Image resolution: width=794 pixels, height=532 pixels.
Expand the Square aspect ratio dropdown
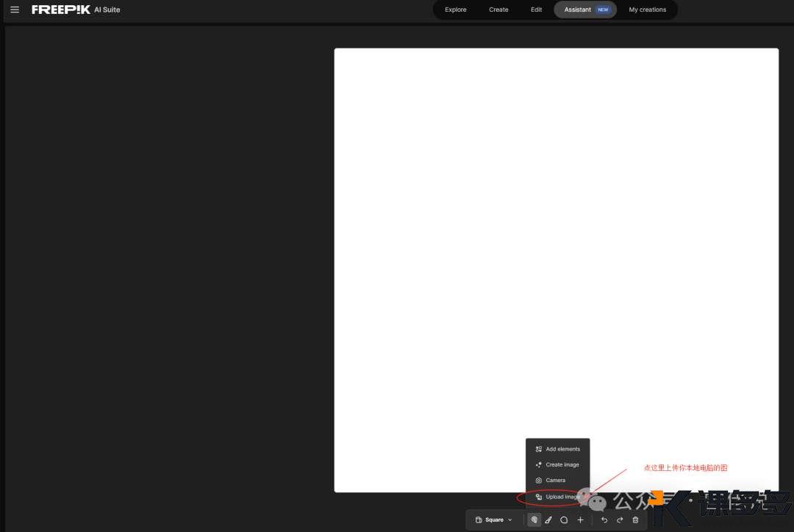[x=494, y=520]
